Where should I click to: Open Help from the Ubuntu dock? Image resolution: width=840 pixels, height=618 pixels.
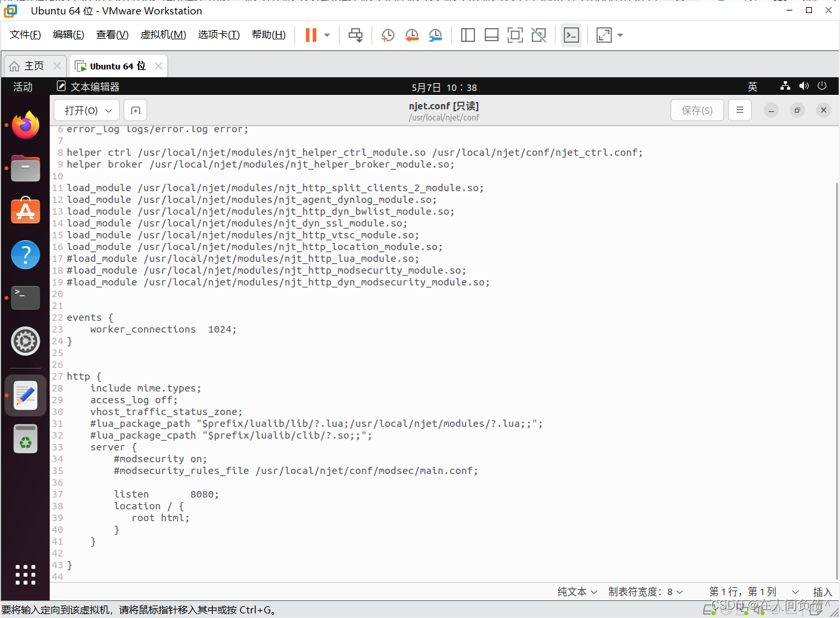click(x=26, y=255)
